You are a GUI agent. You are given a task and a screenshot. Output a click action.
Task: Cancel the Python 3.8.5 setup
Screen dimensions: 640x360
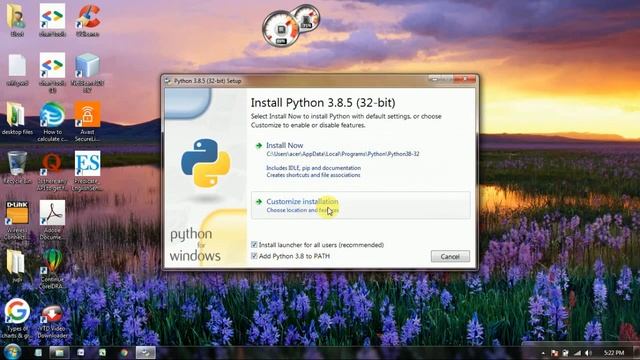[450, 256]
